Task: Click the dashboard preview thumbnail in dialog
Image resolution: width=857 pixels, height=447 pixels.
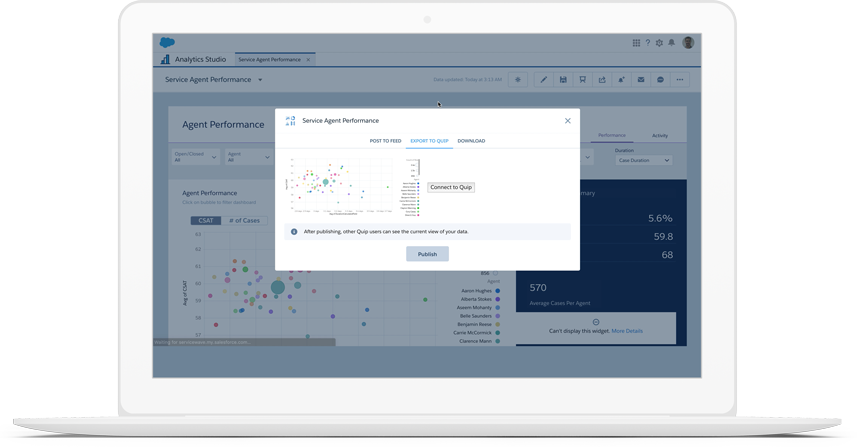Action: [352, 187]
